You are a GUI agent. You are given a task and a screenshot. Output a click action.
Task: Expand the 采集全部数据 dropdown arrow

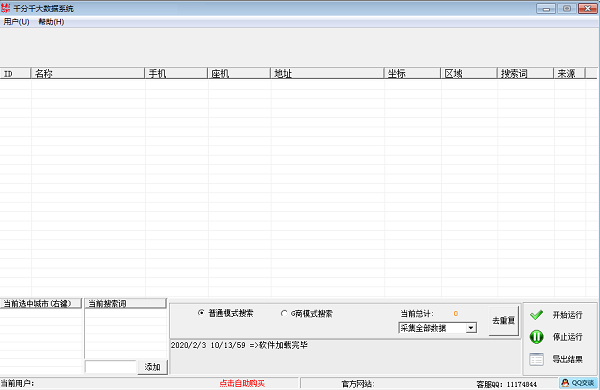pos(471,328)
